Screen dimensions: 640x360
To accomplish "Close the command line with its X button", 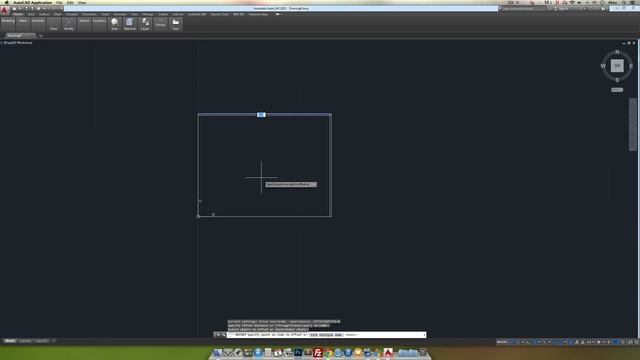I will (218, 335).
